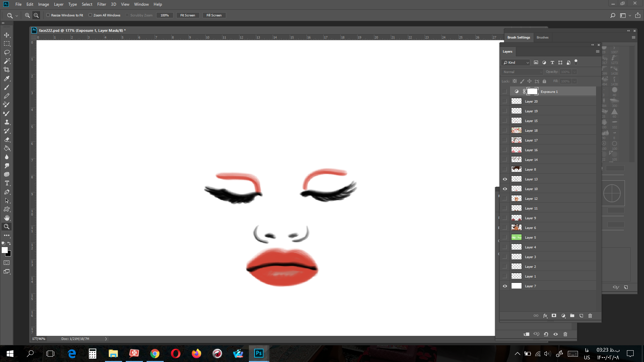
Task: Open Layers panel options menu
Action: [597, 52]
